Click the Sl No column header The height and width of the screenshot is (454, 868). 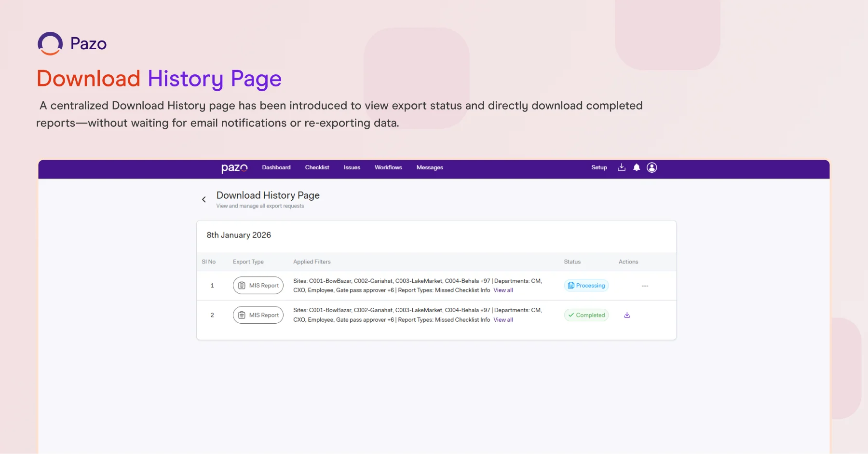click(x=209, y=262)
